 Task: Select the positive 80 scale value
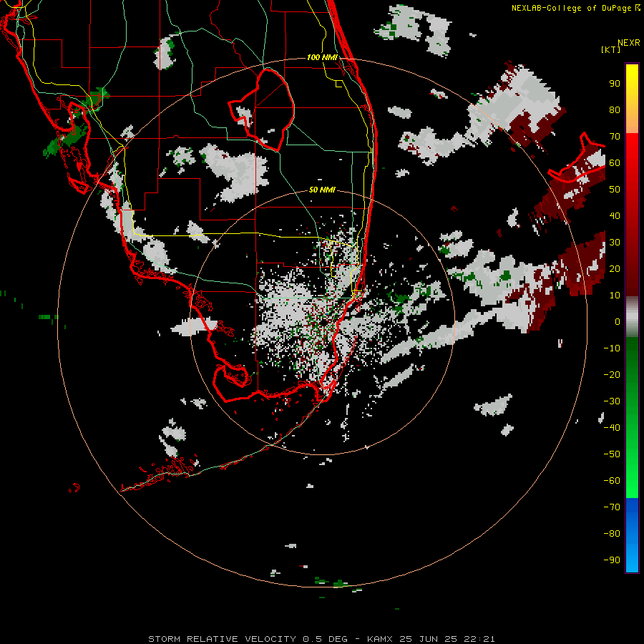coord(615,109)
